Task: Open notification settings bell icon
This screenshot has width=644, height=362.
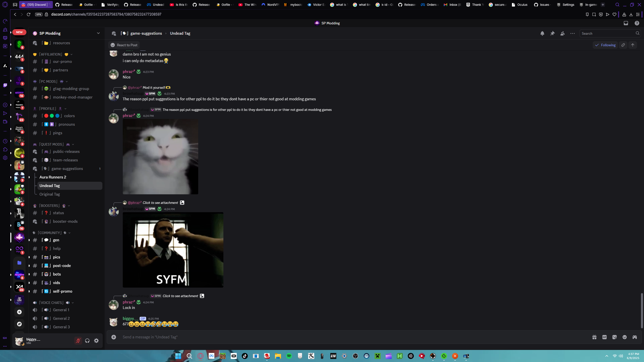Action: pos(542,33)
